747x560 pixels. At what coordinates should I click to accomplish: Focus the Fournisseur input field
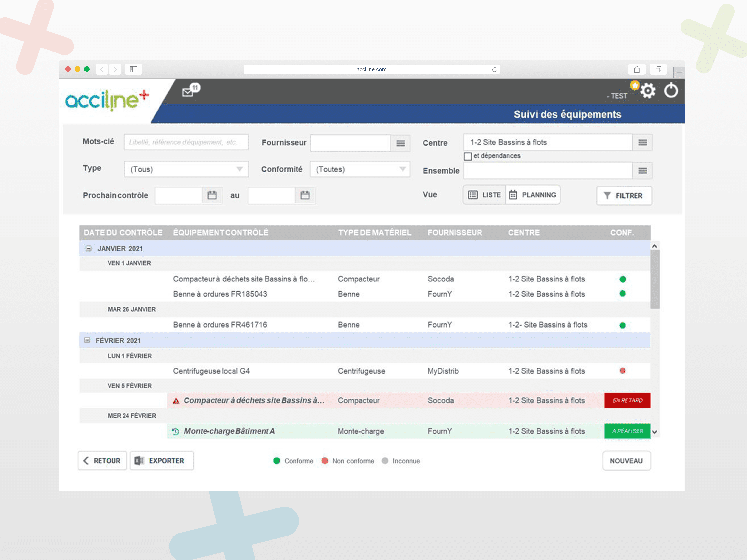(x=351, y=143)
